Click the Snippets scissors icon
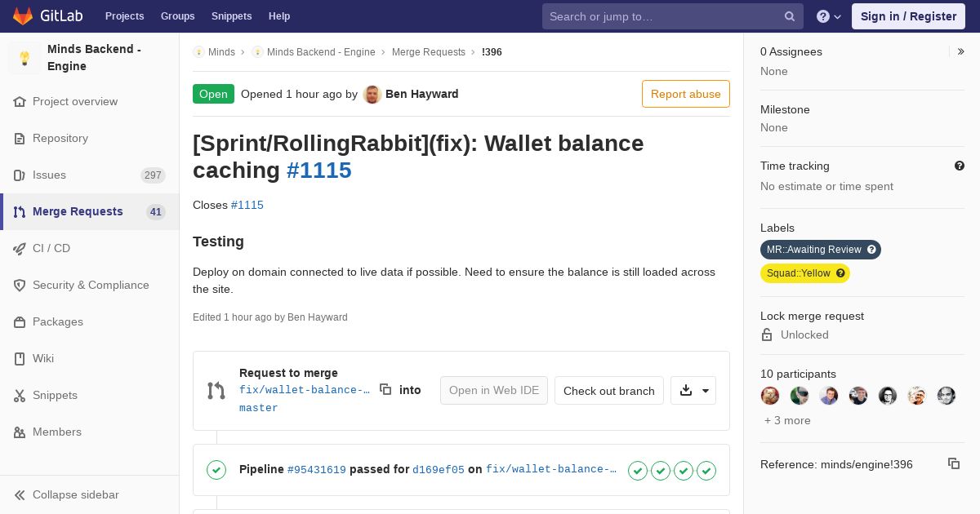Screen dimensions: 980x514 (20, 396)
